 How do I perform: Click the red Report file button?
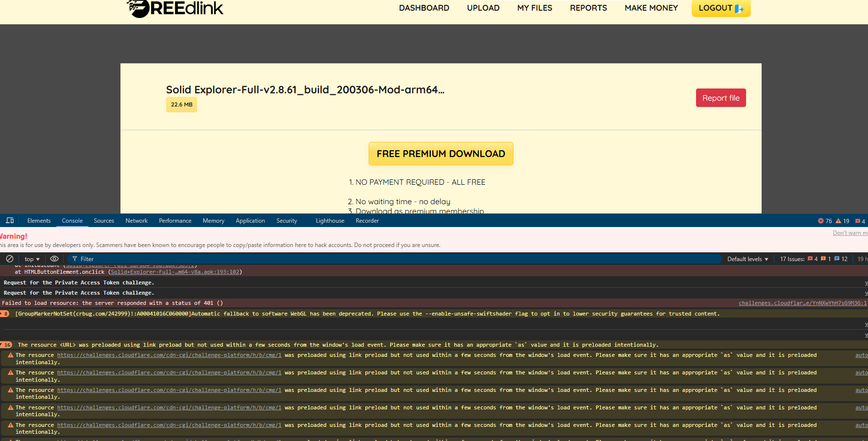click(721, 98)
